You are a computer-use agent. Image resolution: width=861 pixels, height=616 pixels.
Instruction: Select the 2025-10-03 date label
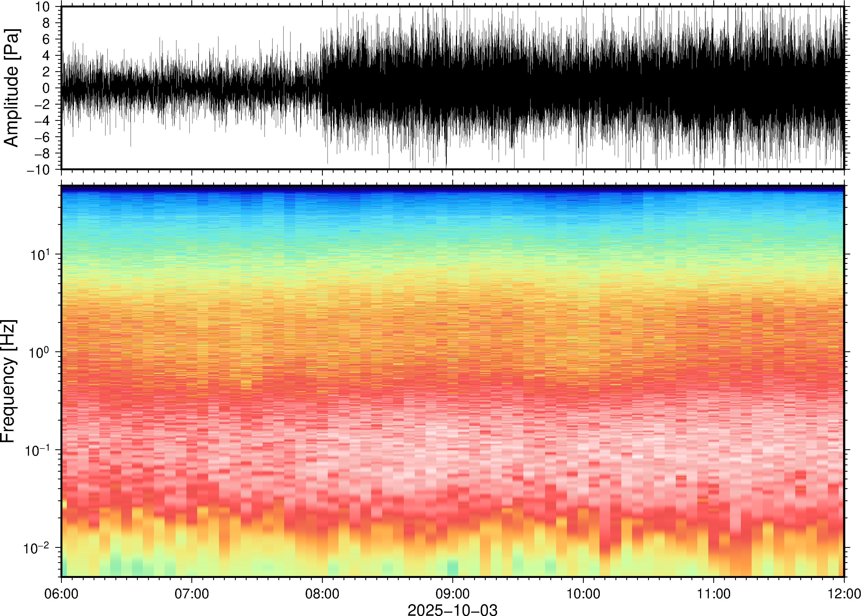[x=452, y=610]
